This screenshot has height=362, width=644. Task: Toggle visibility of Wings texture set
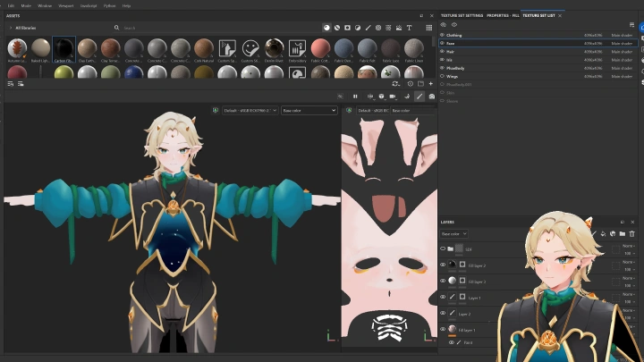[x=443, y=76]
